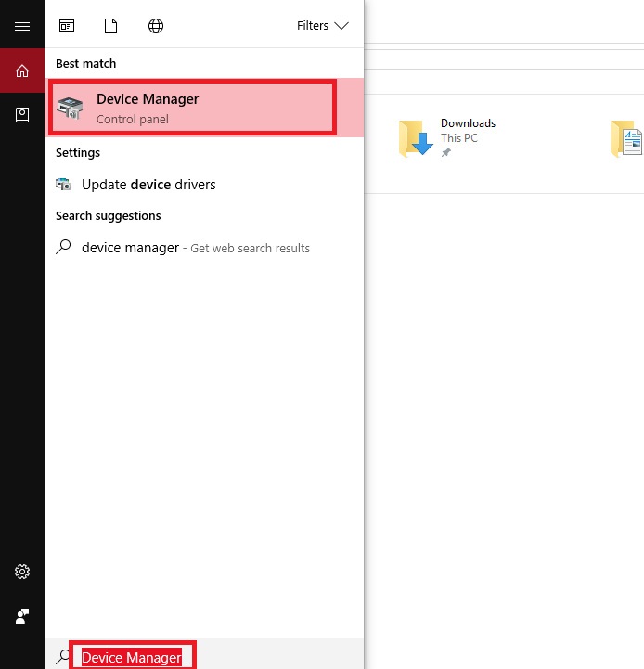Open Update device drivers setting
The width and height of the screenshot is (644, 669).
(204, 185)
